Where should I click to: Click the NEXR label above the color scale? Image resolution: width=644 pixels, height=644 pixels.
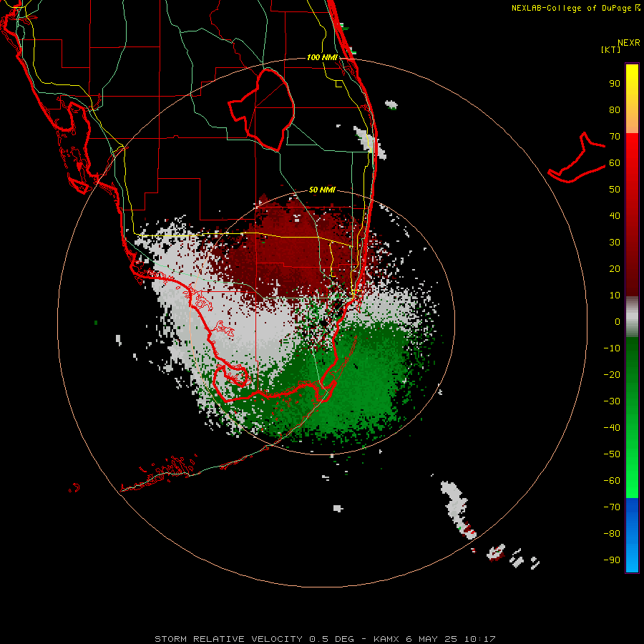[x=629, y=43]
